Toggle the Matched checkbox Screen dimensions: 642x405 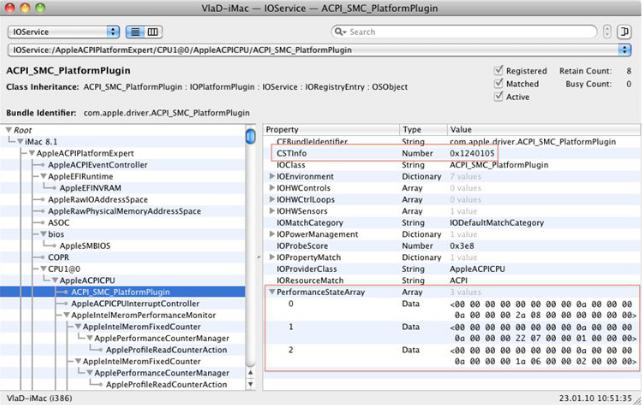point(498,84)
